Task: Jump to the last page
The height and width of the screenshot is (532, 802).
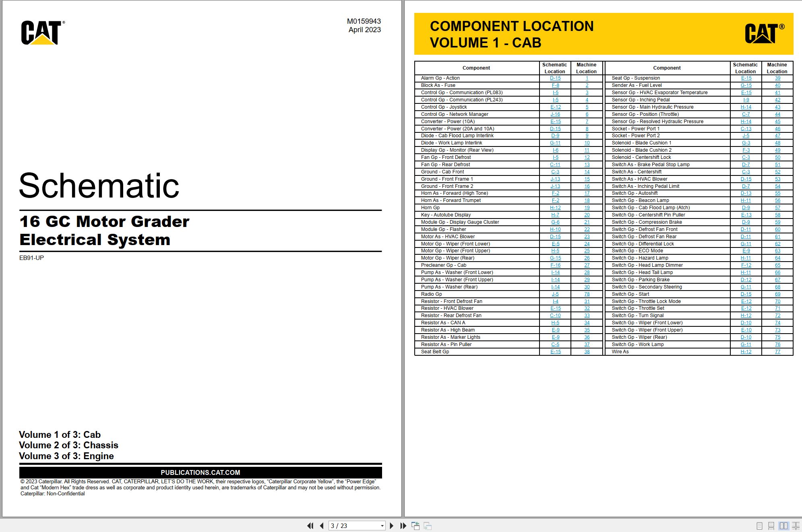Action: click(x=403, y=526)
